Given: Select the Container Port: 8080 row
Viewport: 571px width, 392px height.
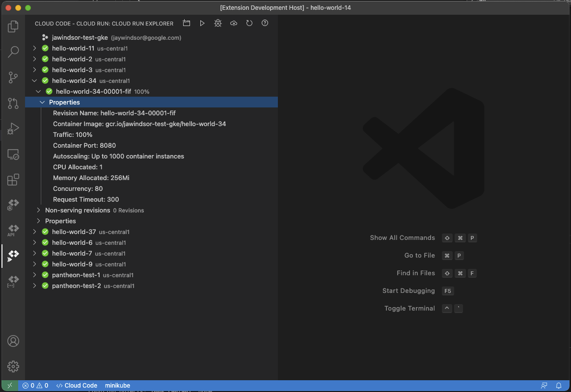Looking at the screenshot, I should click(152, 146).
